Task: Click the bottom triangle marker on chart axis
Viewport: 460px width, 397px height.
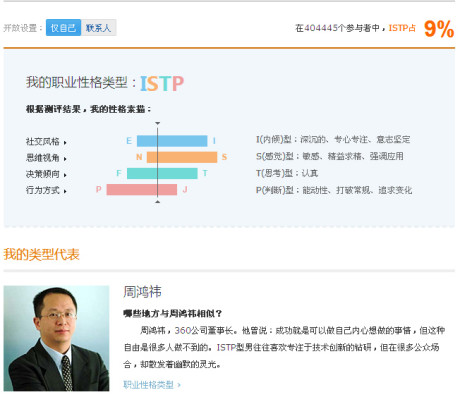Action: point(158,202)
